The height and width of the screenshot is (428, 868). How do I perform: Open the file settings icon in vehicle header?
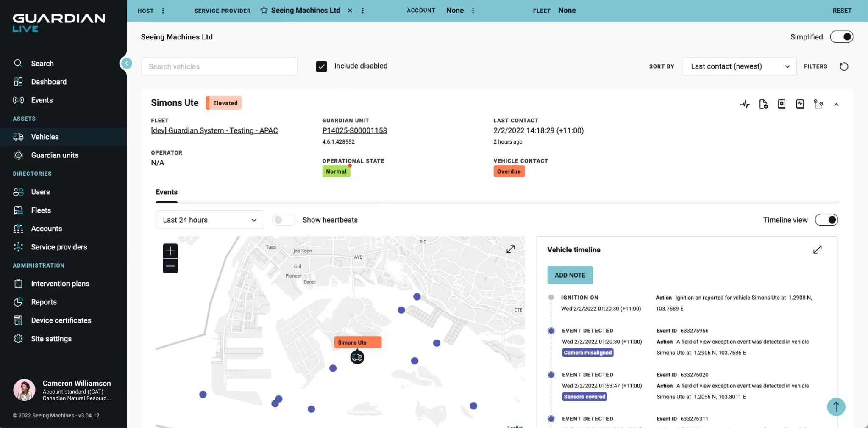(x=763, y=104)
